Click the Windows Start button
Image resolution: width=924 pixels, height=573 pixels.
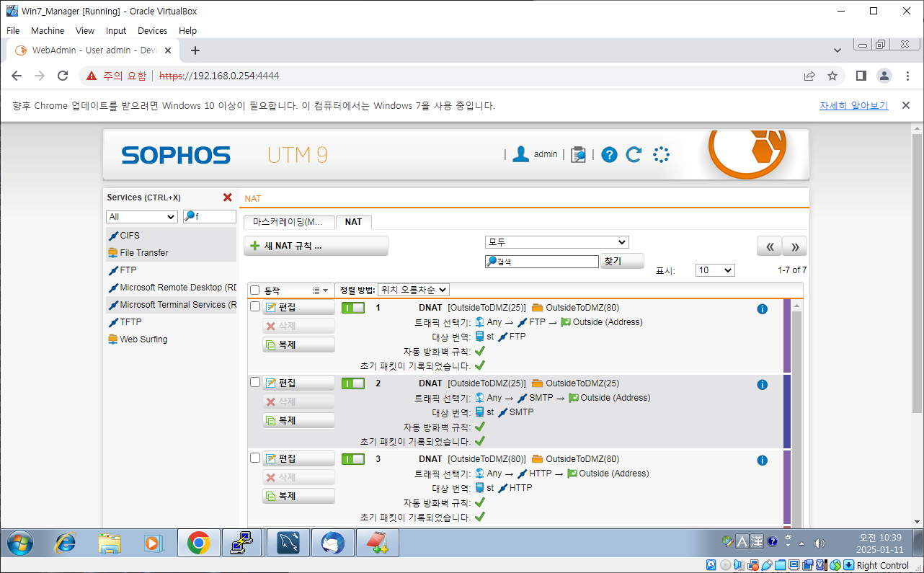pos(19,543)
